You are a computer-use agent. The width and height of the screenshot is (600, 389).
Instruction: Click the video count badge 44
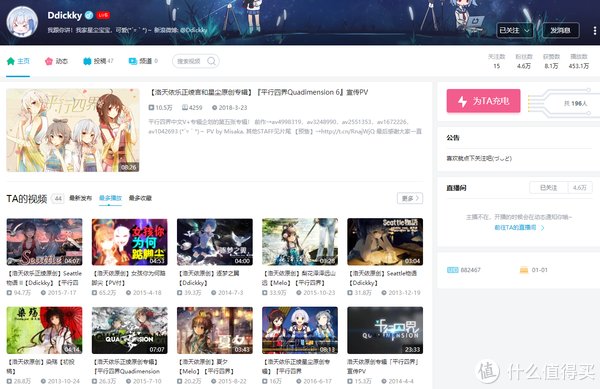[x=58, y=199]
